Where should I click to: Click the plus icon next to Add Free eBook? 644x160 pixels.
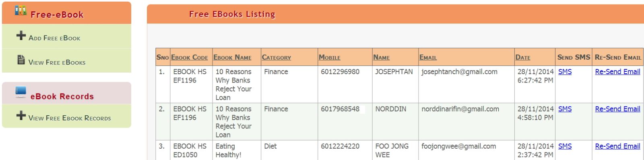pos(21,36)
